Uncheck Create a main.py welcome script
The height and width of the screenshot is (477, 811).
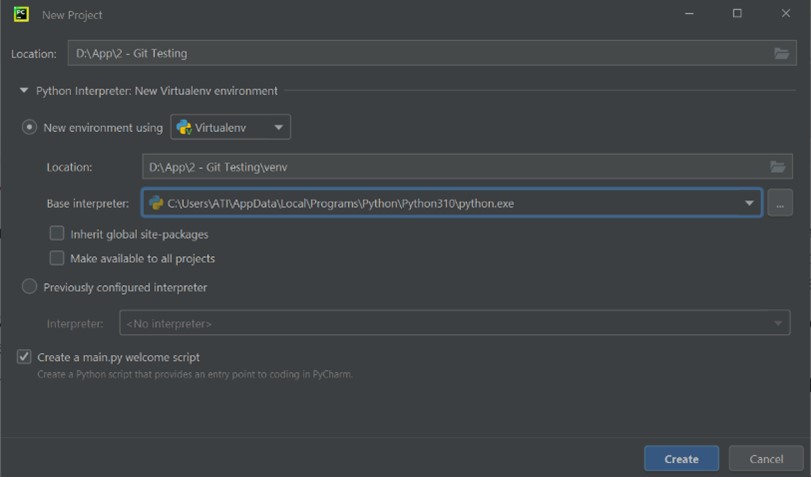pyautogui.click(x=24, y=357)
